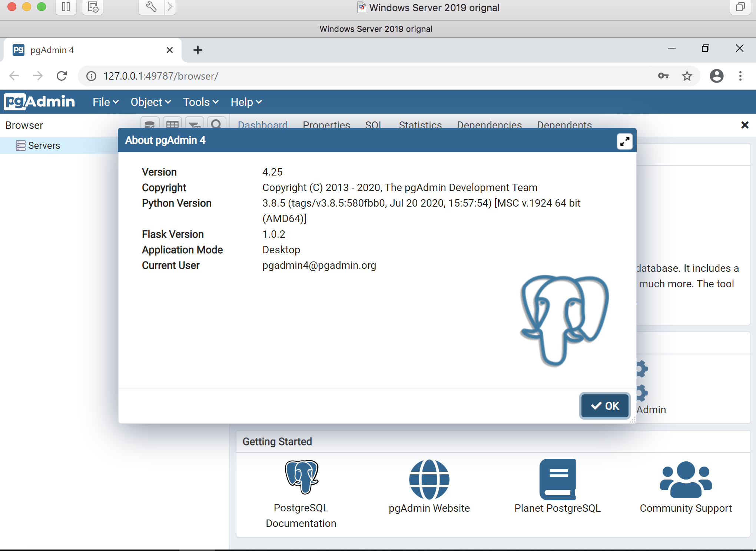This screenshot has width=756, height=551.
Task: Open the pgAdmin Website globe icon
Action: pyautogui.click(x=429, y=479)
